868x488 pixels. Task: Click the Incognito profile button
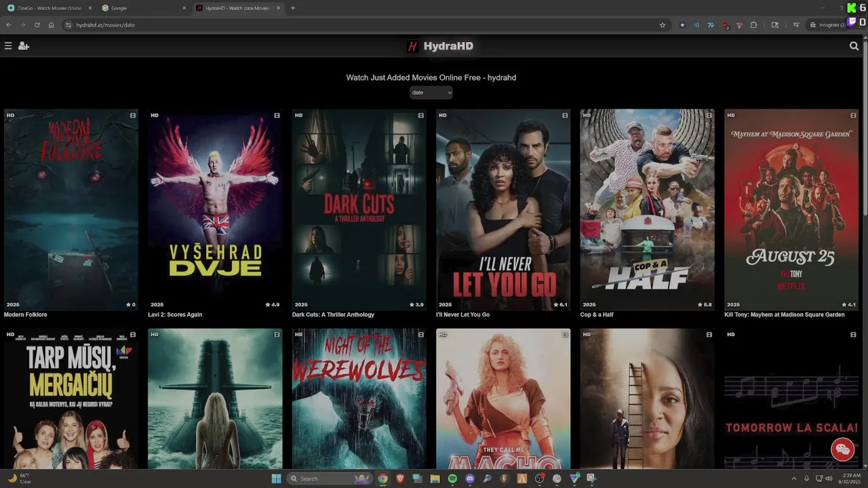coord(829,25)
